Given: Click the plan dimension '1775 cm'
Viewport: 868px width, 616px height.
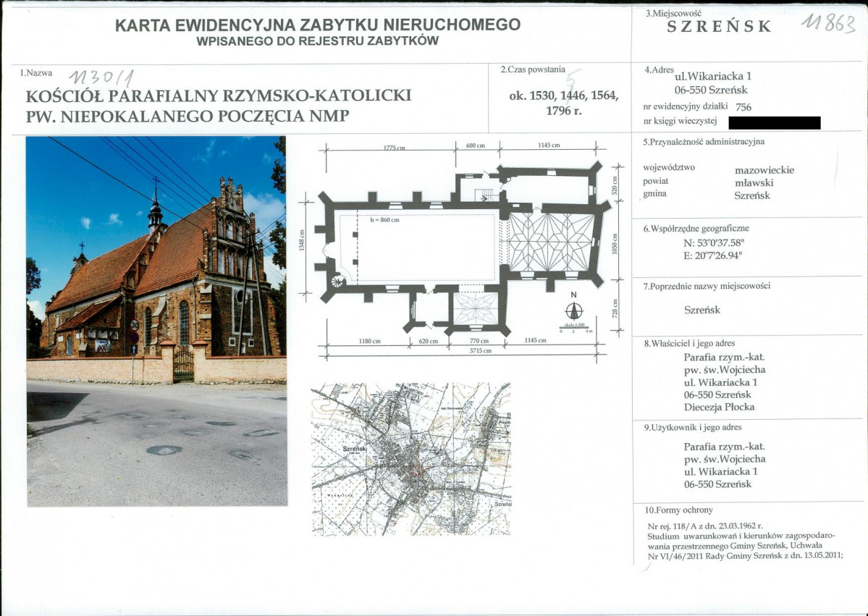Looking at the screenshot, I should coord(394,148).
